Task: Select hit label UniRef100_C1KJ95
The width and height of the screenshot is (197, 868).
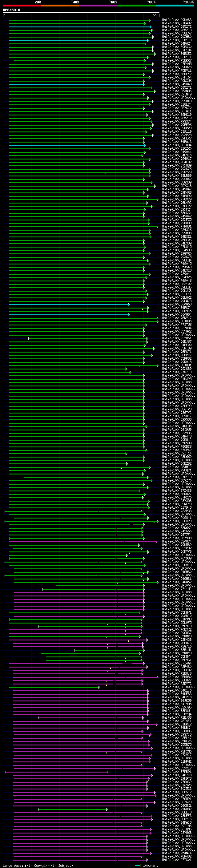Action: pyautogui.click(x=177, y=379)
